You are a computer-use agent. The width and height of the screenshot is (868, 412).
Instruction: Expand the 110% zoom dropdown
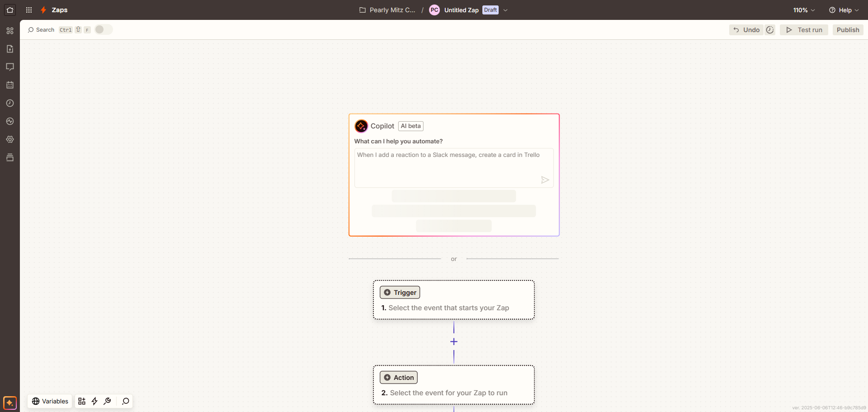[804, 10]
